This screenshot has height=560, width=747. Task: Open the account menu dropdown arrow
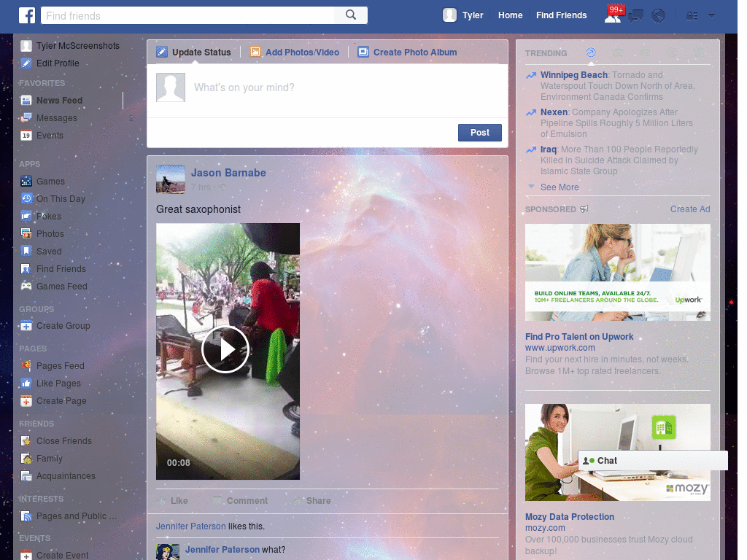coord(712,16)
